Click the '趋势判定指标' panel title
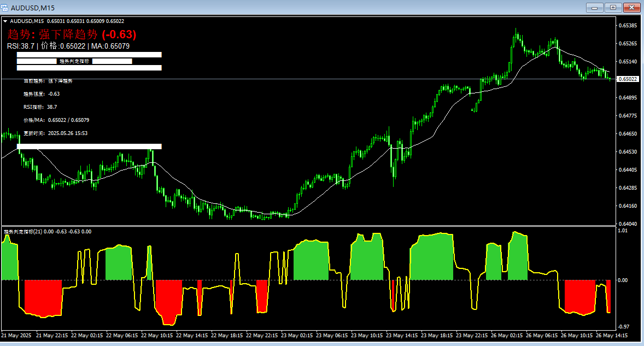 point(74,61)
